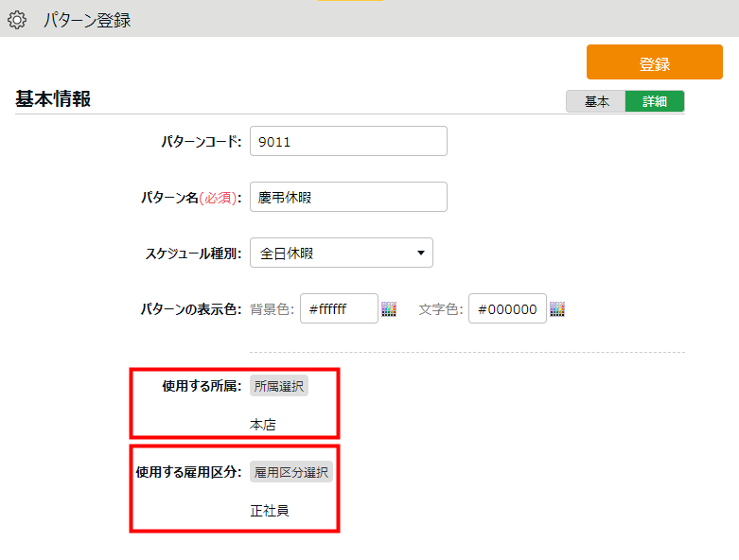
Task: Click the 本店 affiliation entry
Action: [x=263, y=425]
